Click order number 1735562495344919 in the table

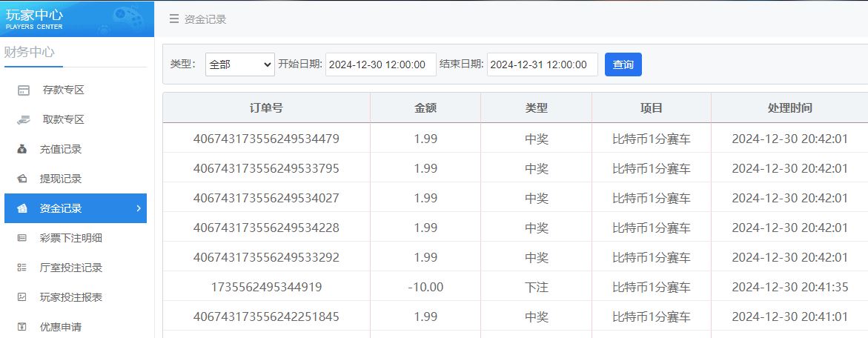[266, 287]
